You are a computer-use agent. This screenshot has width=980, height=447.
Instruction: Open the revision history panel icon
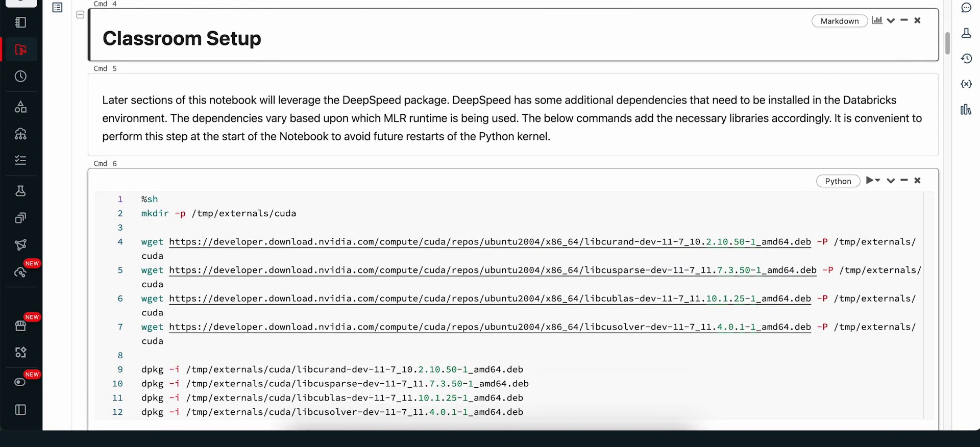coord(966,59)
